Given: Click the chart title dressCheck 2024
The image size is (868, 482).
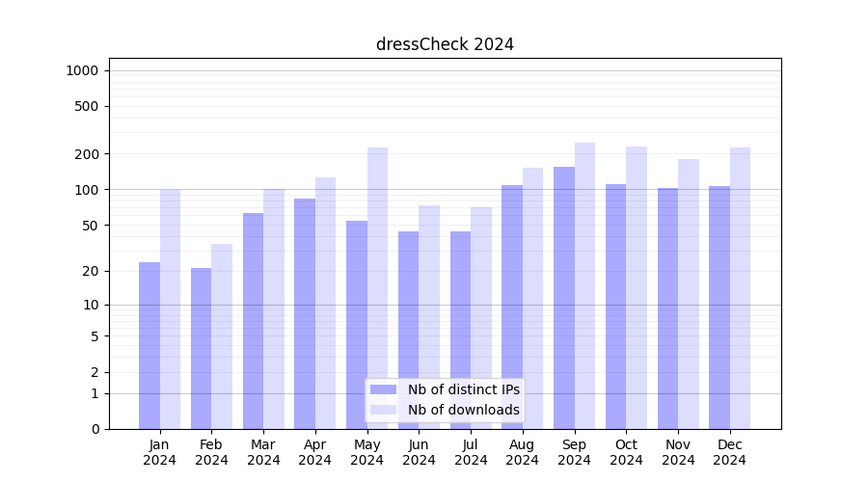Looking at the screenshot, I should [445, 44].
